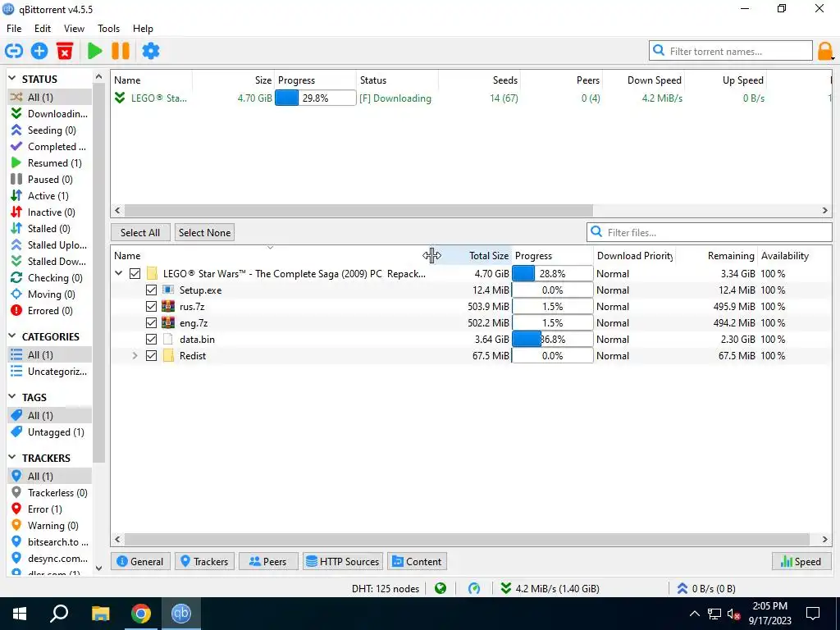Expand the Redist folder
The width and height of the screenshot is (840, 630).
click(135, 356)
